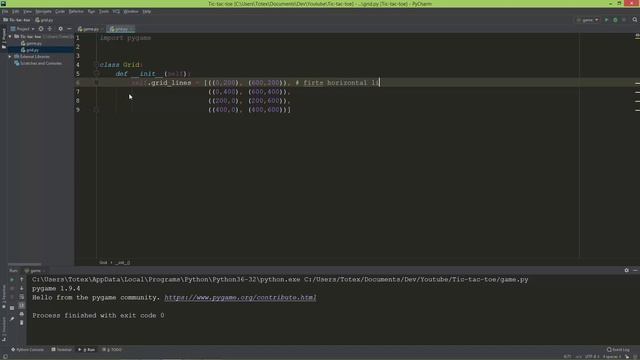Toggle scroll to end in Run console
640x360 pixels.
(22, 305)
